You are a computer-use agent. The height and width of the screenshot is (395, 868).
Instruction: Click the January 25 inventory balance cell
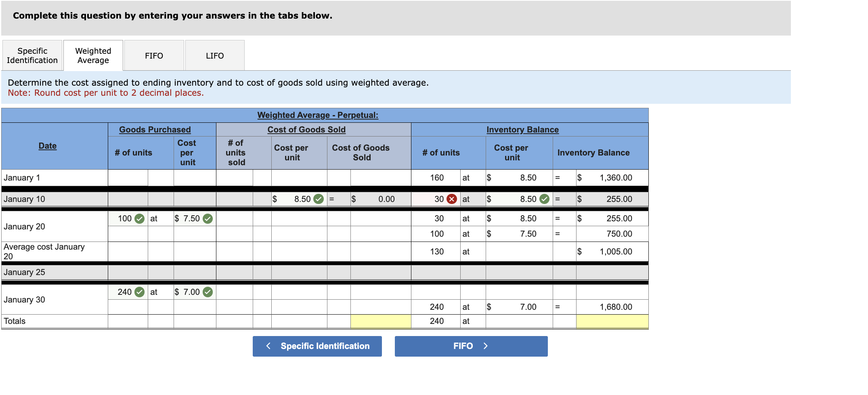(x=612, y=273)
